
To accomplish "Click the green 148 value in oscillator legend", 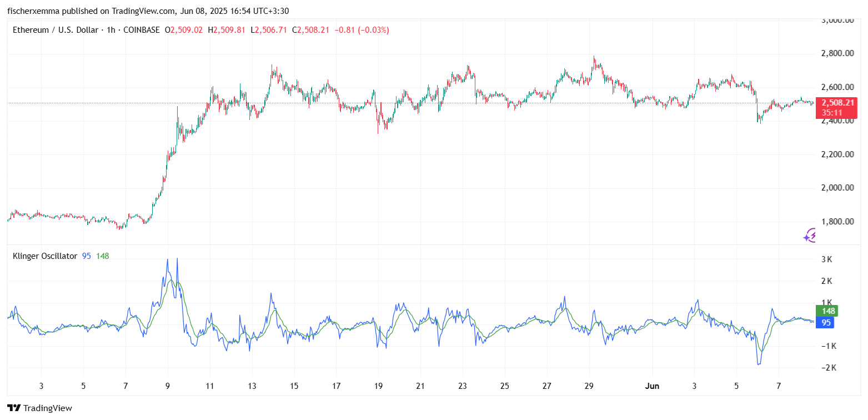I will (102, 256).
